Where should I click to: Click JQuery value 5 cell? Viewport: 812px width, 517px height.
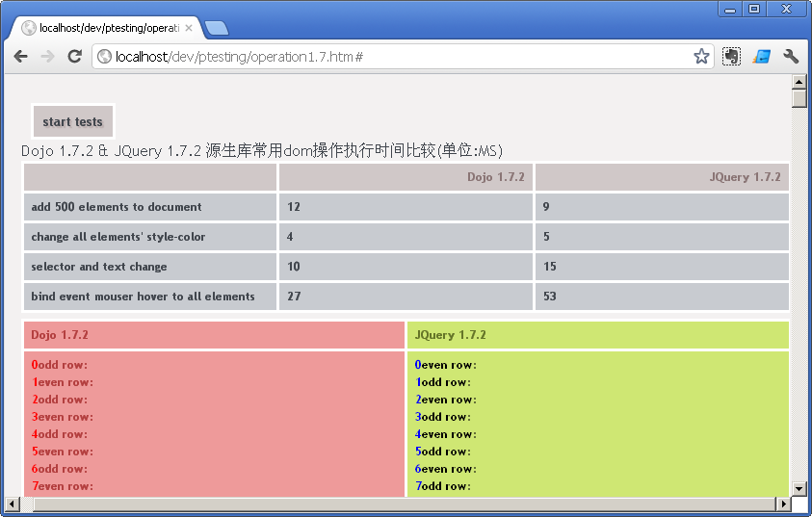click(x=662, y=237)
